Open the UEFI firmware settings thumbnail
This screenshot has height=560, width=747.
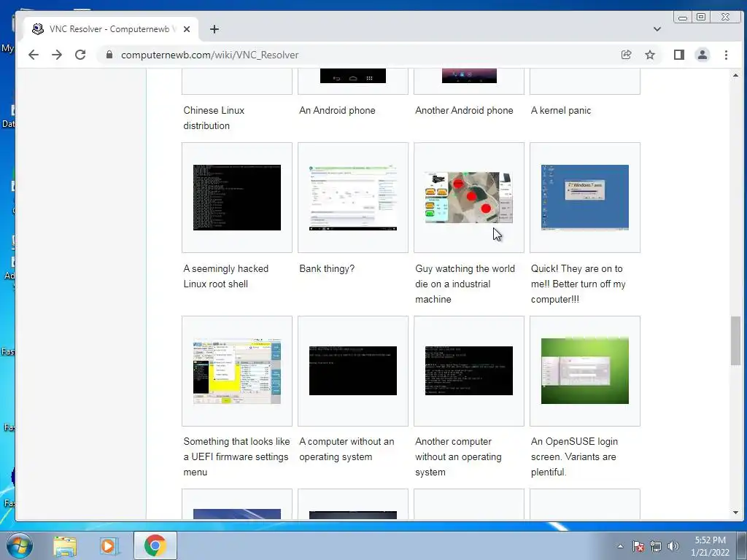[x=237, y=371]
